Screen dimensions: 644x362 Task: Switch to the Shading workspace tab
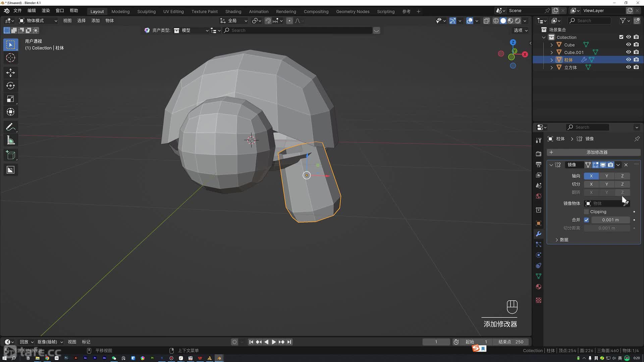pyautogui.click(x=233, y=11)
